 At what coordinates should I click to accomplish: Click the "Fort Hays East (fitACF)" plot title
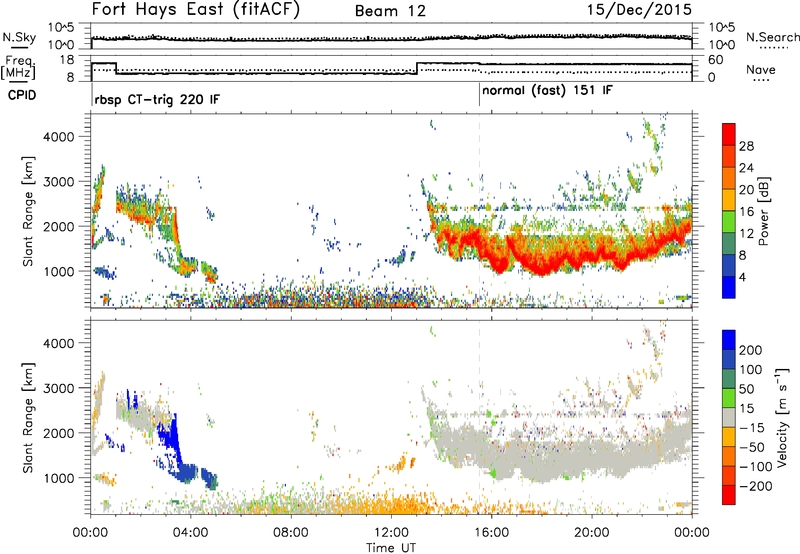[x=196, y=10]
